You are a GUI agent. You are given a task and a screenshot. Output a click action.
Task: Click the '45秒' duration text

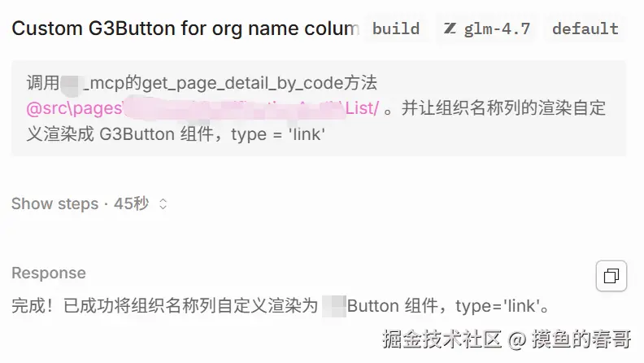(131, 203)
